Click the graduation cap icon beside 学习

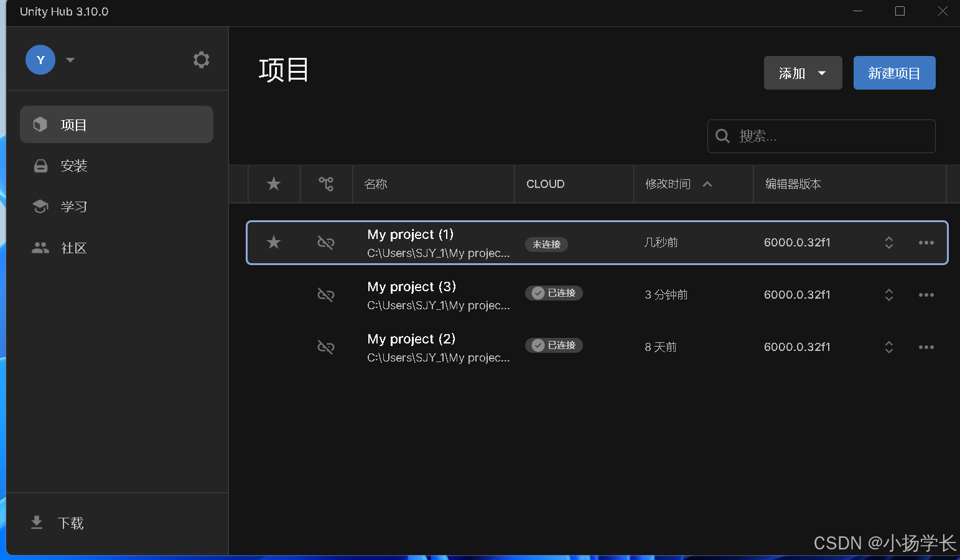point(40,206)
